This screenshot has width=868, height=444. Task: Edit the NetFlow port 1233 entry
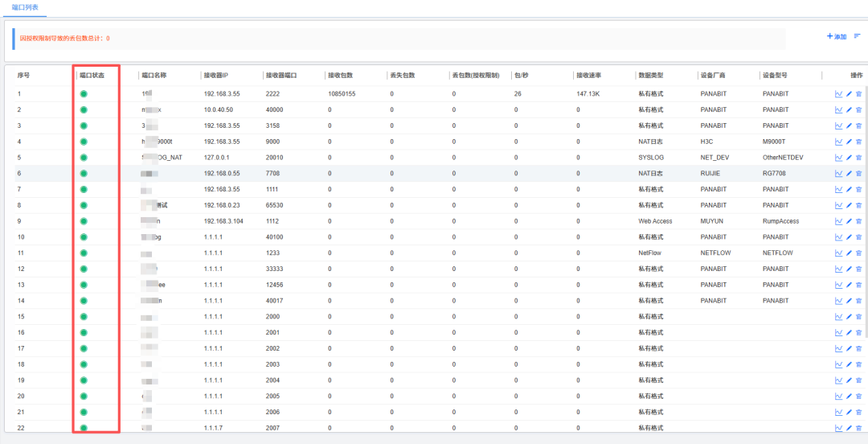[x=850, y=253]
